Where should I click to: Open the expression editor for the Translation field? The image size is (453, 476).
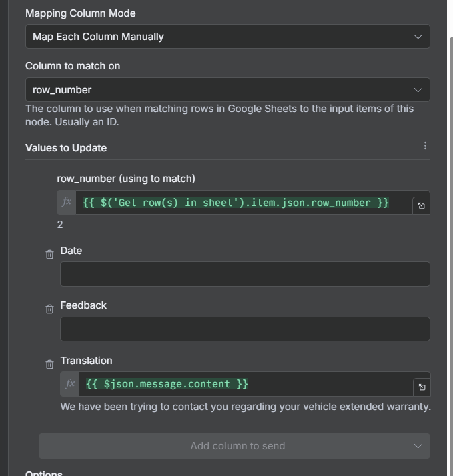click(x=421, y=387)
